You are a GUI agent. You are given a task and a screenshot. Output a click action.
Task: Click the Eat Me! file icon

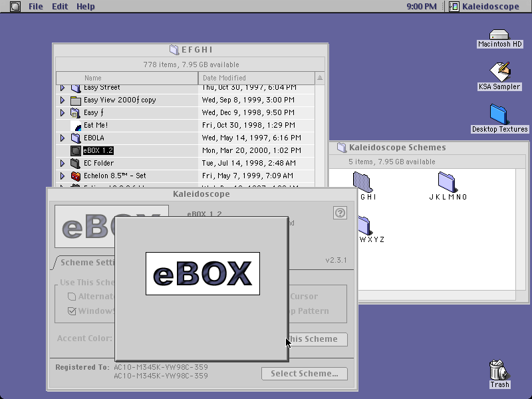[x=76, y=126]
